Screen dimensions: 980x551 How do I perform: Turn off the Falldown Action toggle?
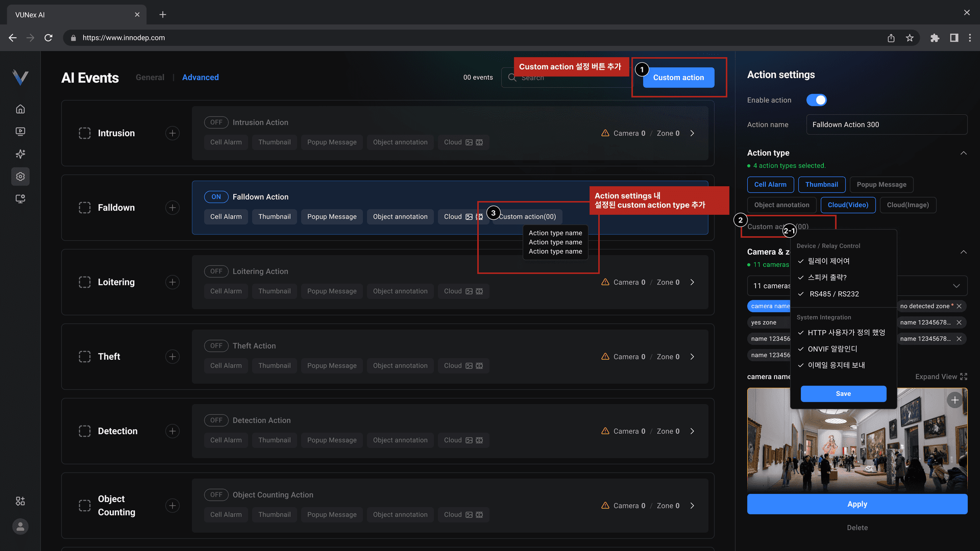[216, 197]
